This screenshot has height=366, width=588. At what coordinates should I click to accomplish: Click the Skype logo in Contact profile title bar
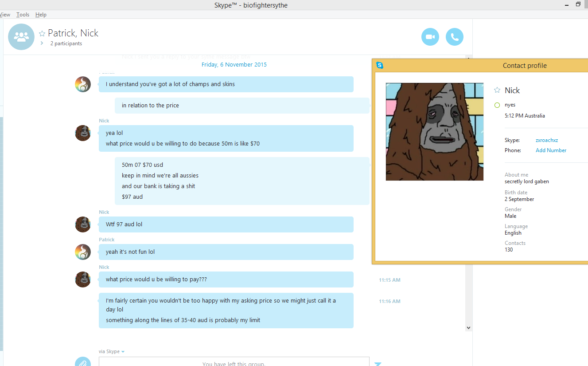[380, 65]
